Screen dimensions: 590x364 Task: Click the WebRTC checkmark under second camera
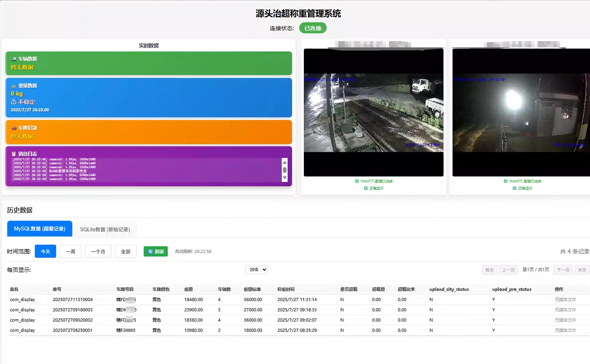505,181
